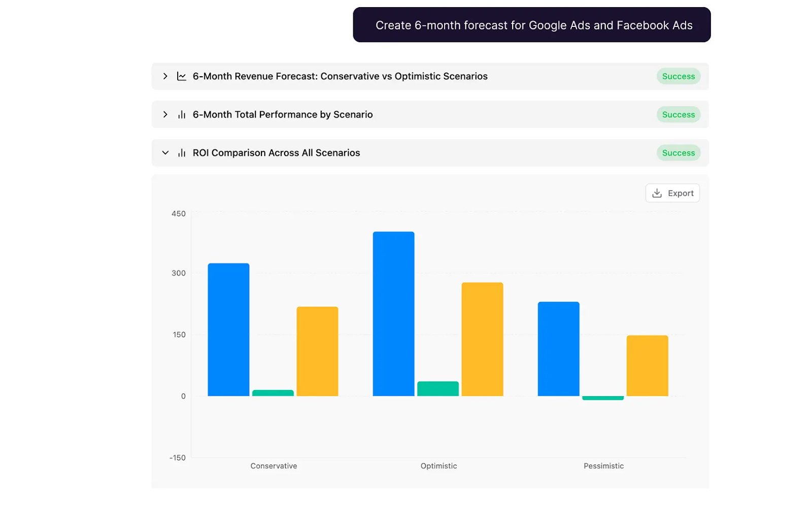Collapse the ROI Comparison Across All Scenarios chevron
This screenshot has width=812, height=510.
pyautogui.click(x=165, y=153)
